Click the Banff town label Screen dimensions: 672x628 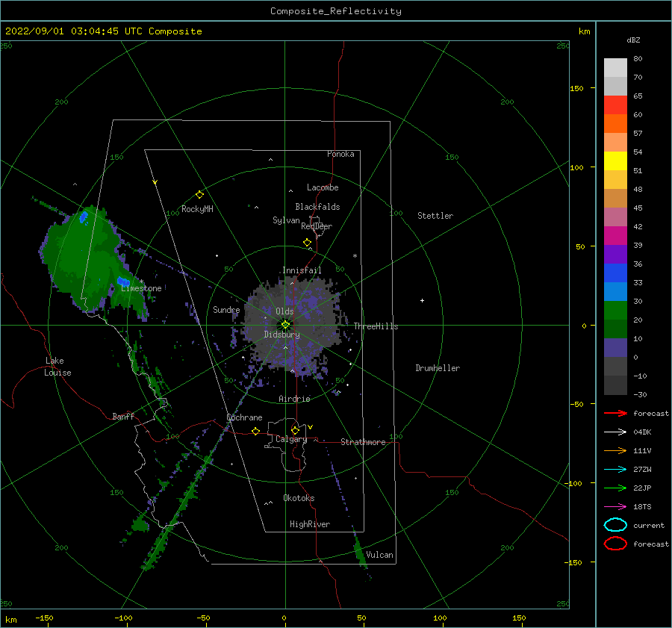[123, 416]
